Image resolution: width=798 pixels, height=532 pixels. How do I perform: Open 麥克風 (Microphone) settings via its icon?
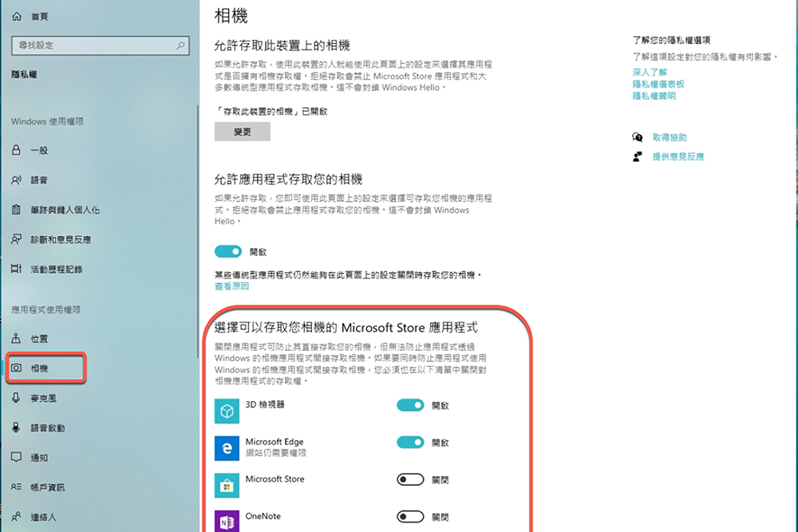point(15,396)
